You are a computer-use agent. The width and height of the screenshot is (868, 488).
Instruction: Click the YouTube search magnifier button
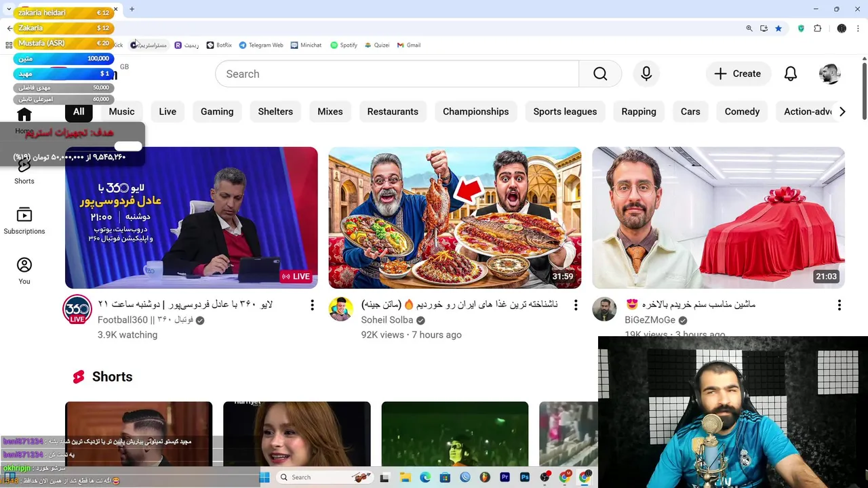coord(600,74)
